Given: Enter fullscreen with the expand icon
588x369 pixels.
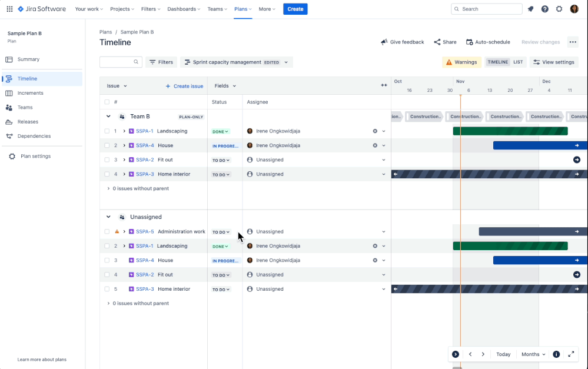Looking at the screenshot, I should (x=571, y=354).
